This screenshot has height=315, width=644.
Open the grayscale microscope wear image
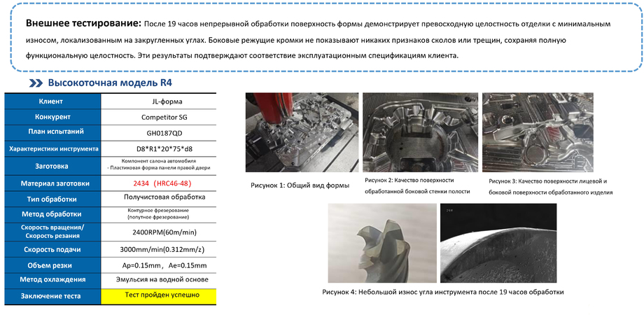click(498, 243)
